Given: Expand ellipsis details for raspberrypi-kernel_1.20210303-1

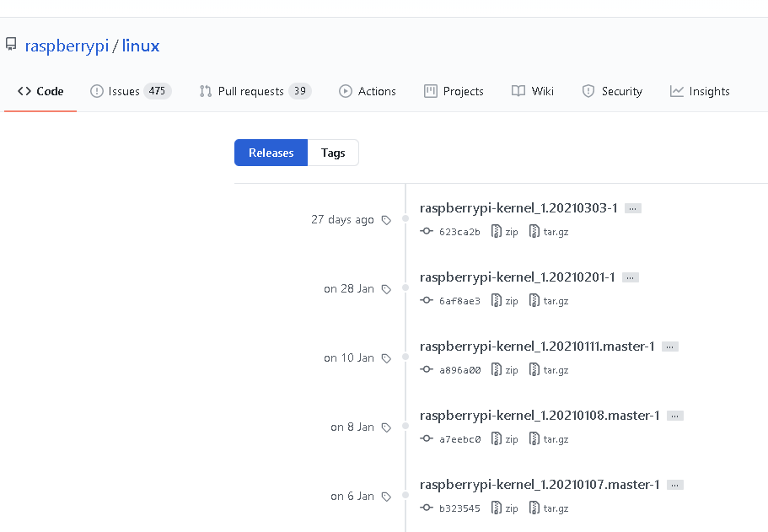Looking at the screenshot, I should click(x=633, y=208).
